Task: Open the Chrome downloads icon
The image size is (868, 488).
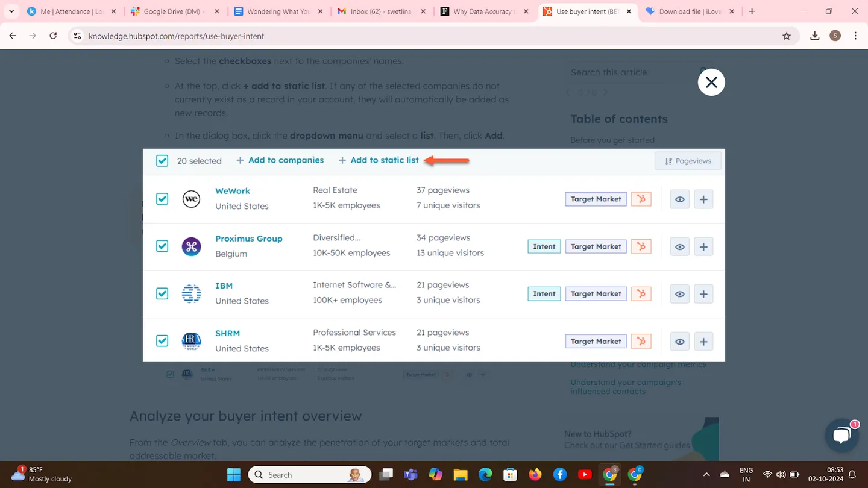Action: tap(815, 36)
